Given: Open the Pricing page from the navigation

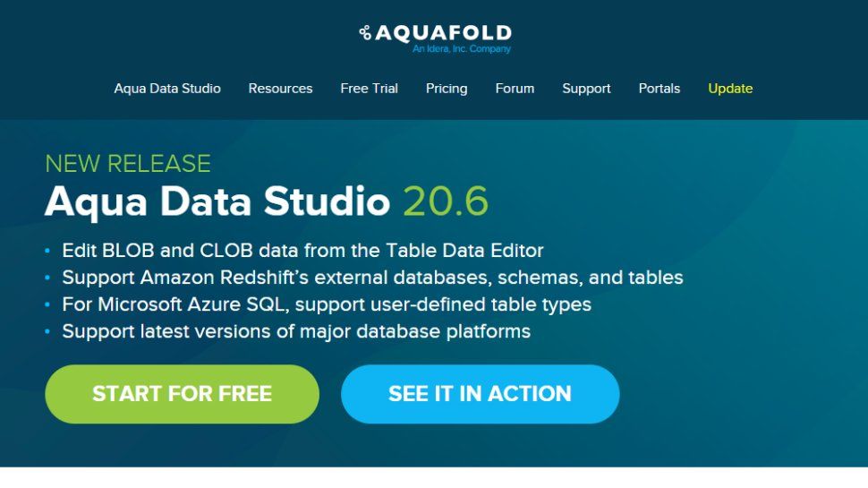Looking at the screenshot, I should 447,89.
